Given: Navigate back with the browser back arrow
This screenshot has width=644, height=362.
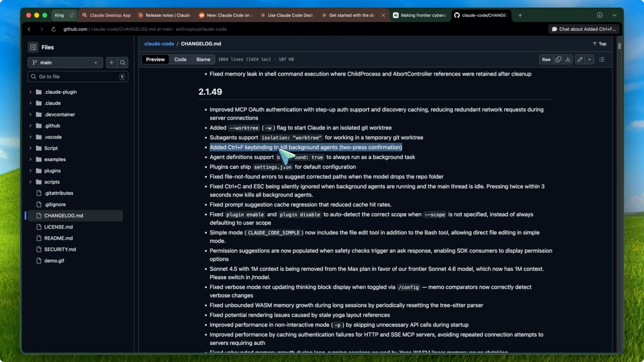Looking at the screenshot, I should (x=29, y=29).
